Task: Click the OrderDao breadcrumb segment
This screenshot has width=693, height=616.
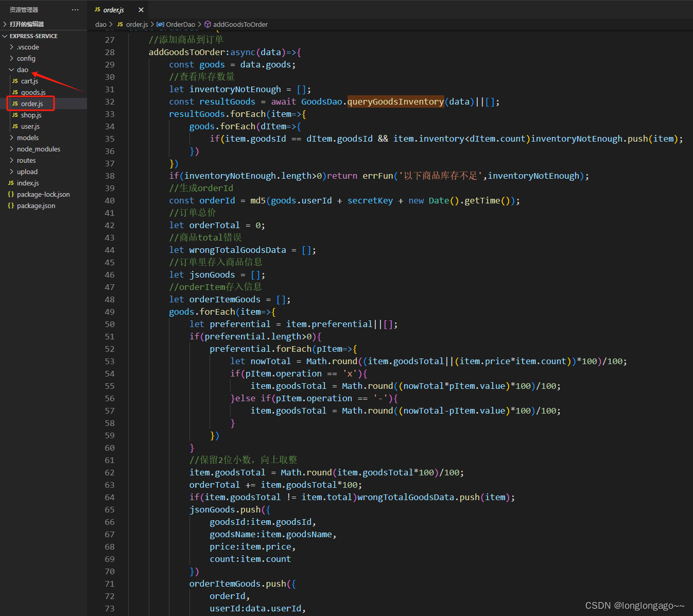Action: coord(181,24)
